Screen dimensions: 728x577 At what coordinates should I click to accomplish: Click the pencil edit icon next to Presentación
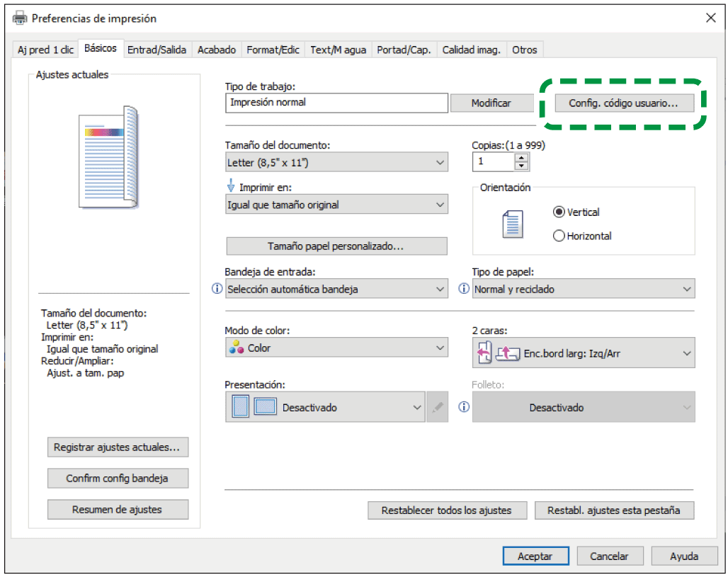[x=438, y=408]
